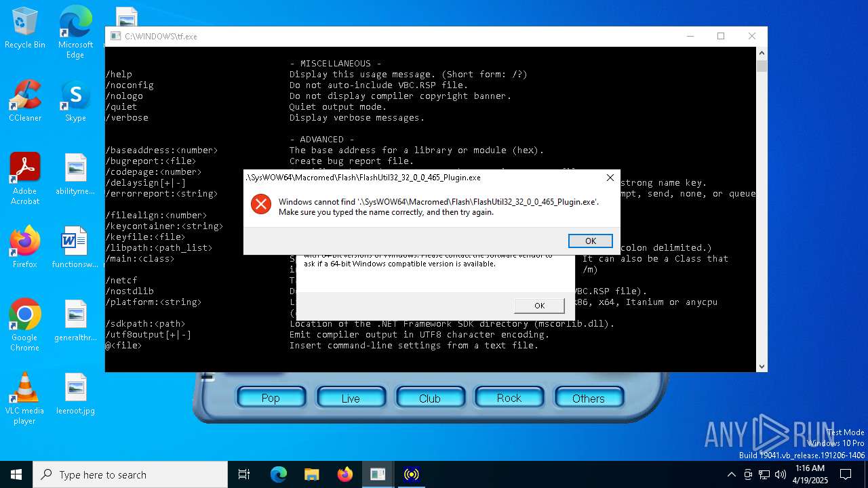Select the Pop genre button

tap(271, 398)
